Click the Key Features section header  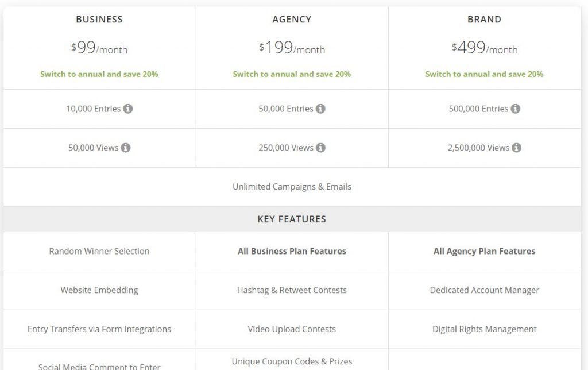click(292, 219)
